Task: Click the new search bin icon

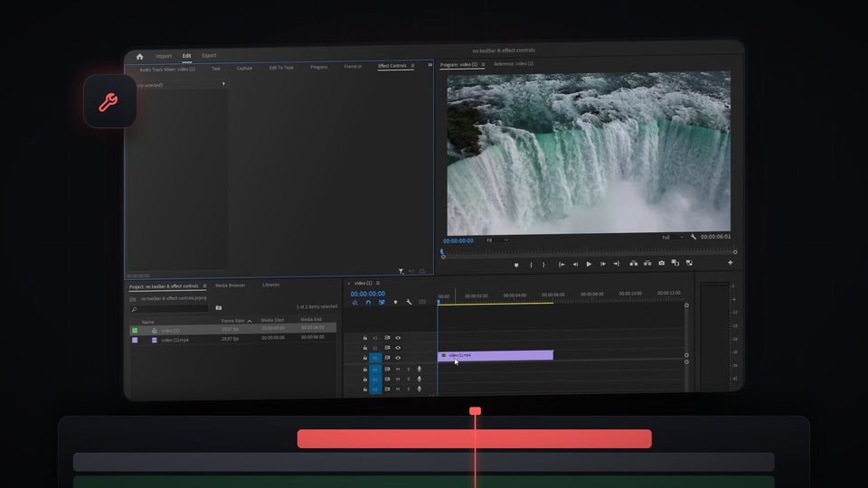Action: 219,307
